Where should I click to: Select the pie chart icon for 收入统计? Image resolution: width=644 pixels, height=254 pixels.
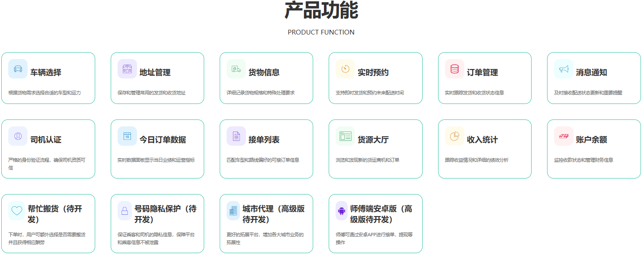point(454,136)
